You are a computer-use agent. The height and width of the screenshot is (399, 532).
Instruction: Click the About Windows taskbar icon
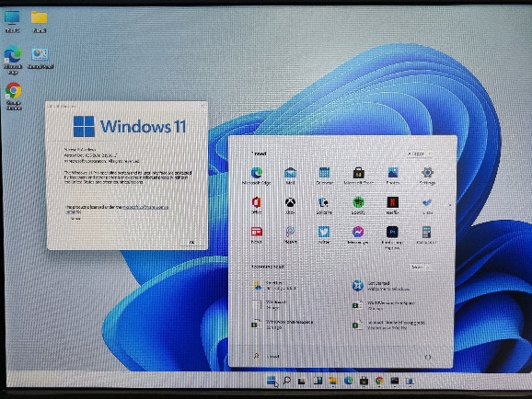(410, 381)
